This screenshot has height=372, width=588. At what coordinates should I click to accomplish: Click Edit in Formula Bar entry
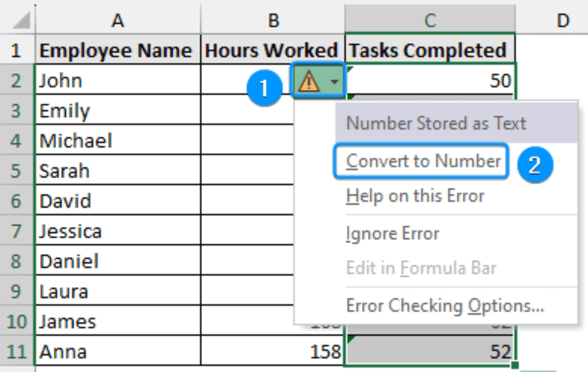click(x=421, y=267)
